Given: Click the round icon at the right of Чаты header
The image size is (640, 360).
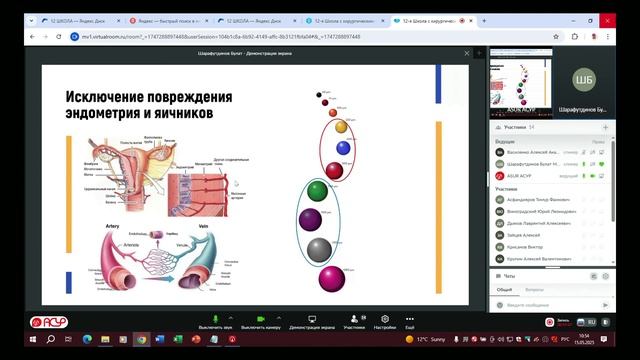Looking at the screenshot, I should (605, 276).
